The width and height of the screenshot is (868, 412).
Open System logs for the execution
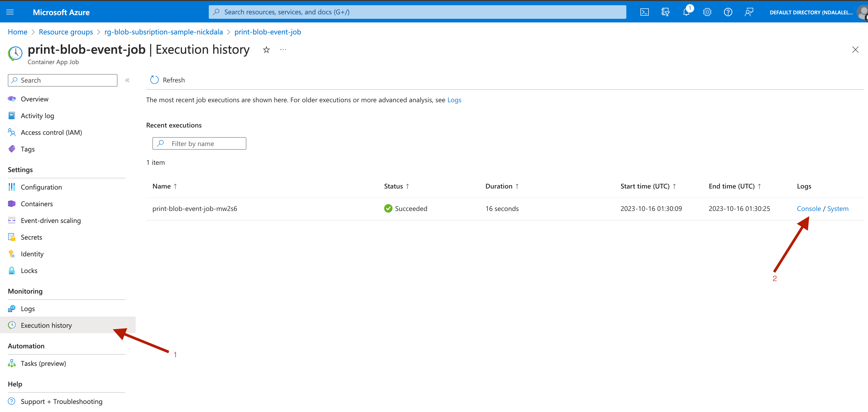pos(838,209)
